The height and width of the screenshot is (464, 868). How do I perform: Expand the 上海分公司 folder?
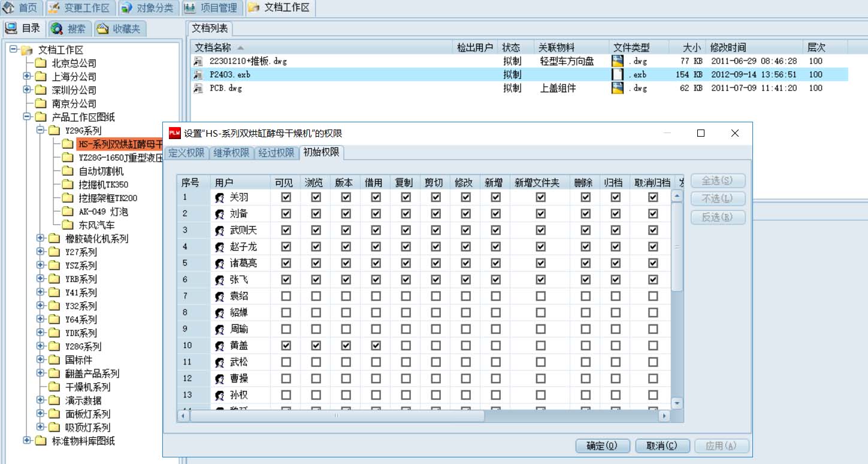[27, 76]
